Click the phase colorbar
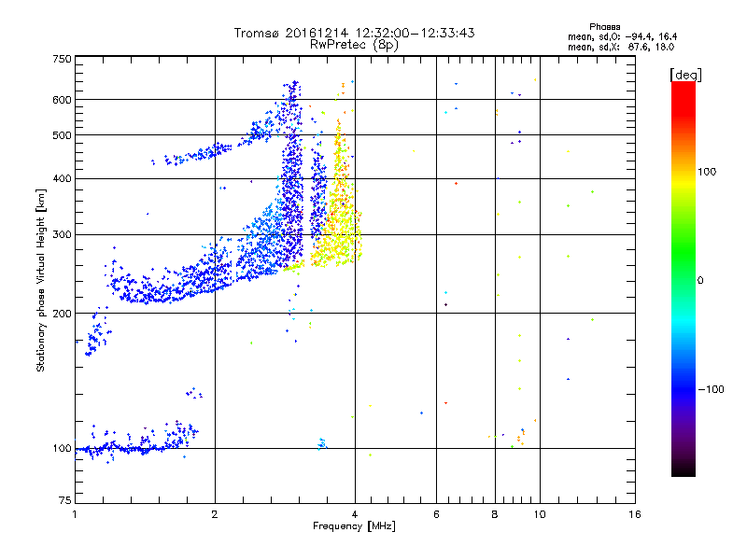The width and height of the screenshot is (747, 560). tap(684, 278)
